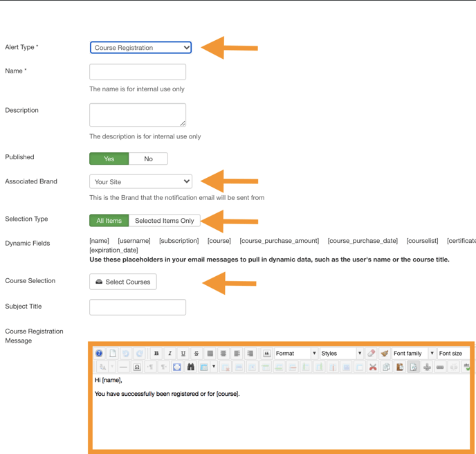Click the insert link chain icon
This screenshot has height=454, width=476.
[x=440, y=367]
